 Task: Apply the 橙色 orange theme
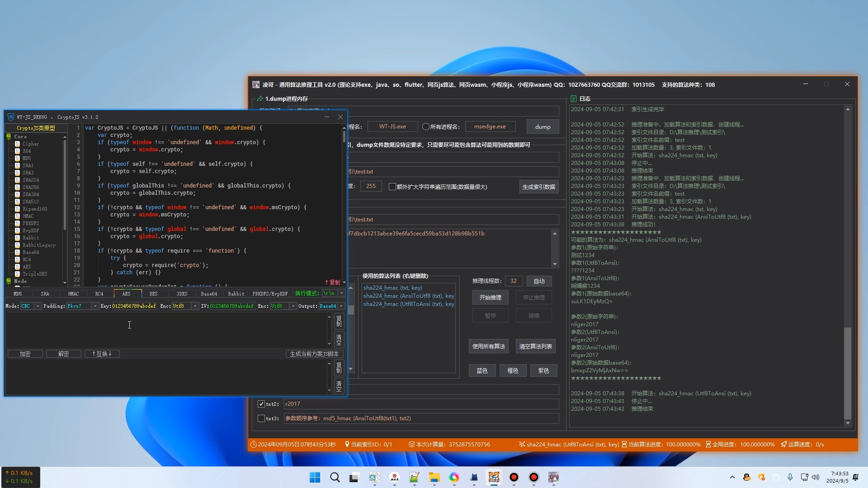(x=513, y=371)
